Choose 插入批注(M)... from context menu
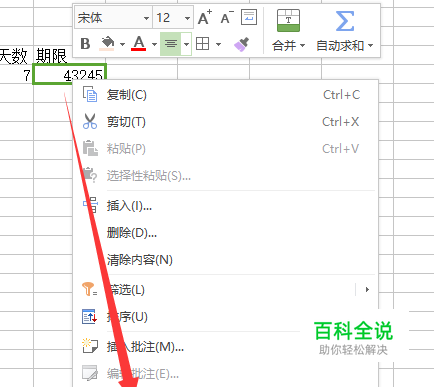The width and height of the screenshot is (434, 387). tap(226, 347)
